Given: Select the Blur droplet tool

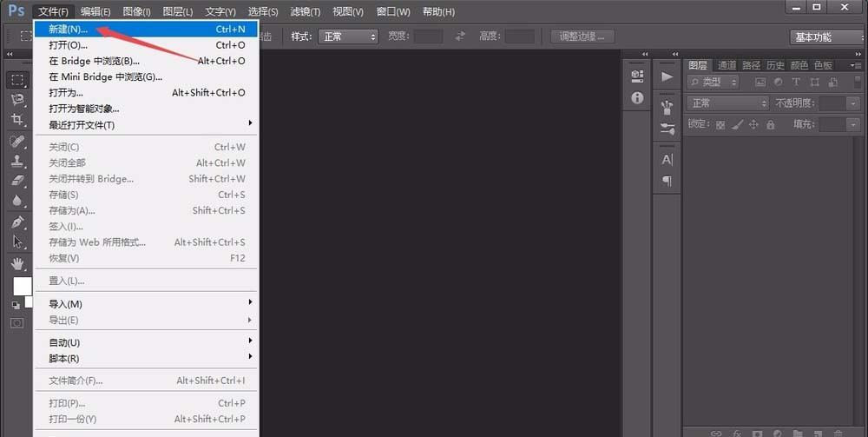Looking at the screenshot, I should [17, 201].
